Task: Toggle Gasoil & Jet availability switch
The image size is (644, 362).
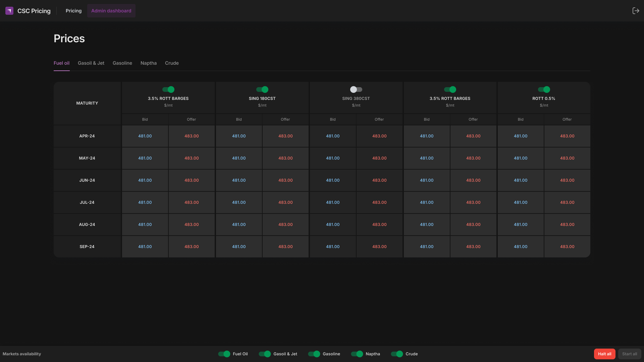Action: pyautogui.click(x=265, y=354)
